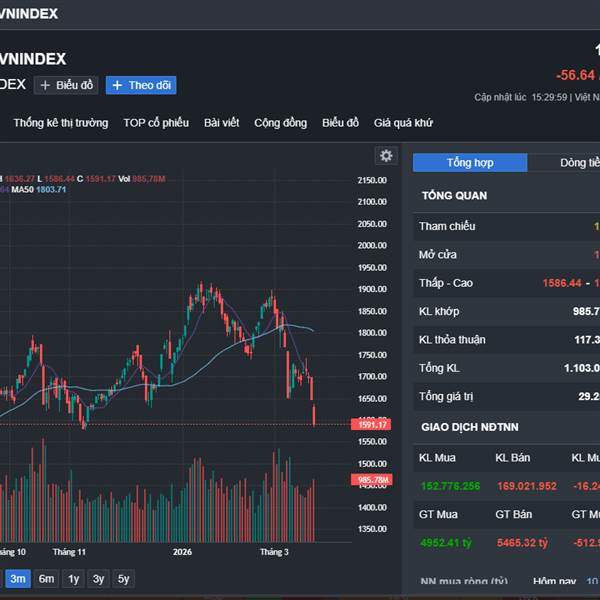Switch to Cộng đồng tab
Viewport: 600px width, 600px height.
click(x=280, y=123)
